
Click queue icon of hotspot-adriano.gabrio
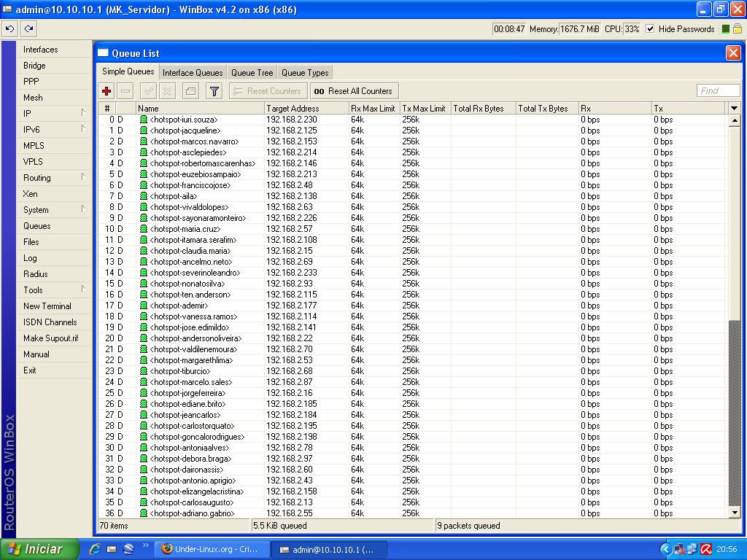point(144,513)
